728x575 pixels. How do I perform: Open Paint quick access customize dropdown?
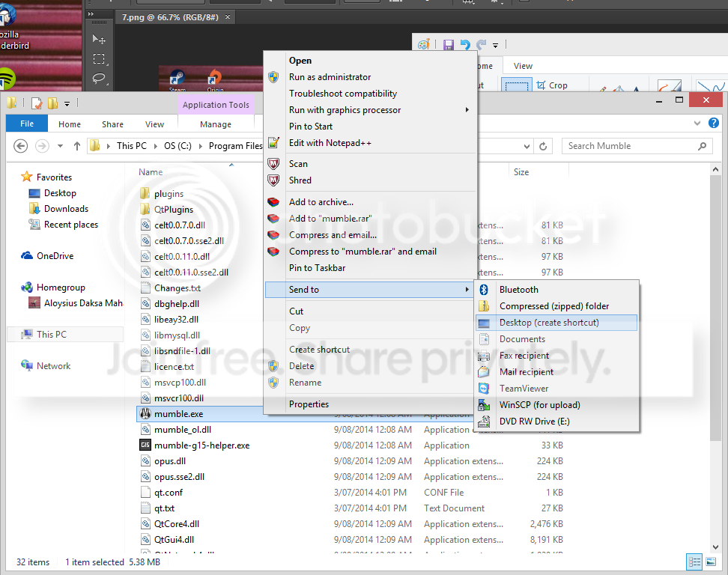(x=495, y=46)
